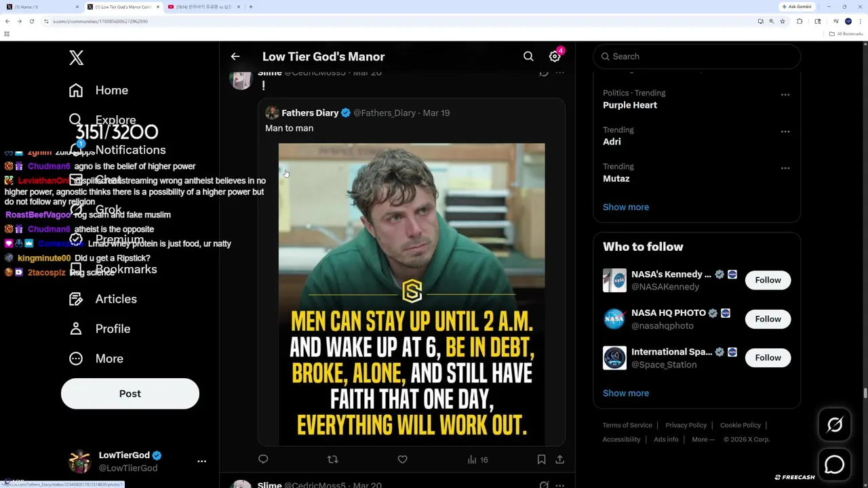The image size is (868, 488).
Task: Click Ask Gemini button
Action: tap(796, 7)
